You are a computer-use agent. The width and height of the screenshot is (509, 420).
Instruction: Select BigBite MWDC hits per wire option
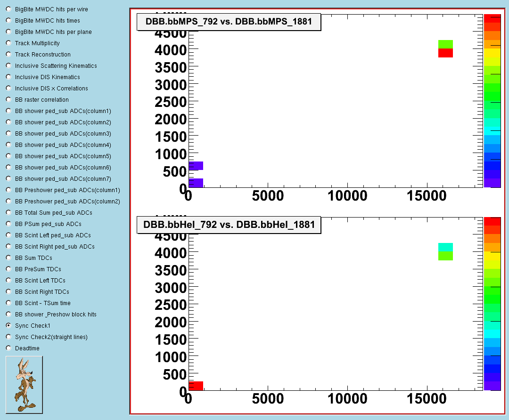9,9
